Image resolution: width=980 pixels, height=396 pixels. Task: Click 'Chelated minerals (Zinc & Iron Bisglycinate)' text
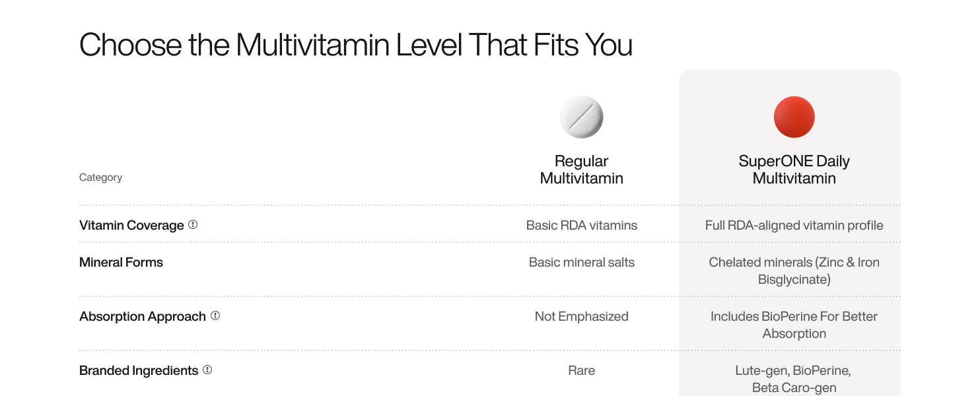click(794, 271)
